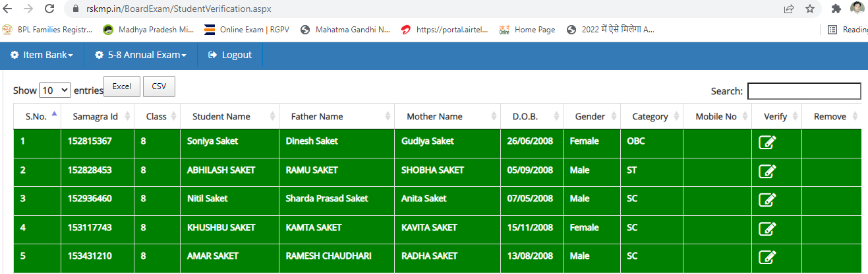Sort the table by Samagra Id column
Viewport: 868px width, 274px height.
96,116
